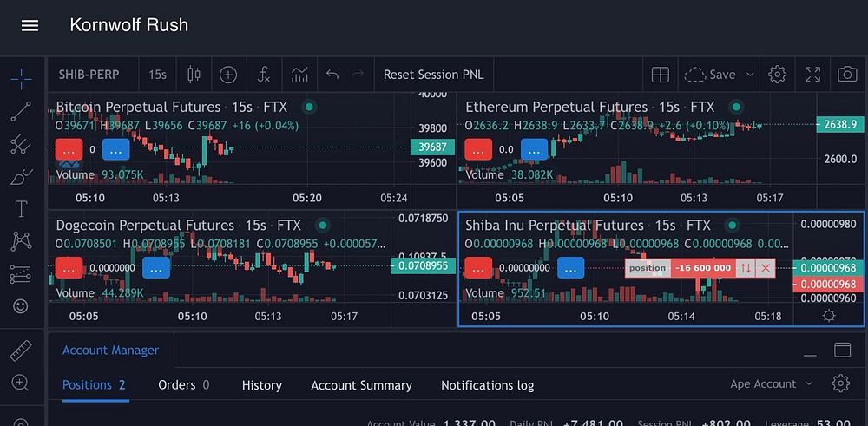Open chart settings gear in toolbar
Image resolution: width=868 pixels, height=426 pixels.
pos(777,74)
